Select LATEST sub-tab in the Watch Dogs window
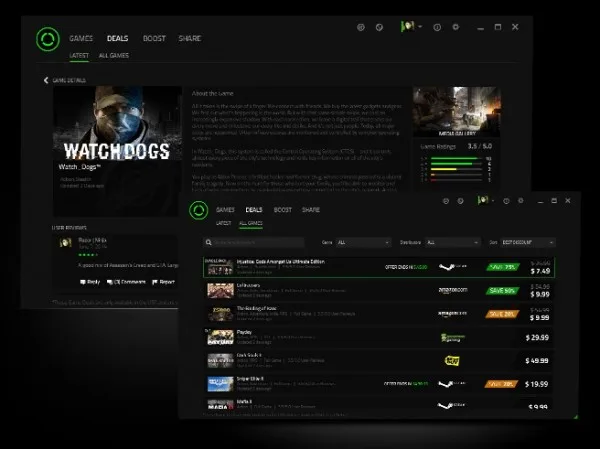This screenshot has height=449, width=600. coord(79,56)
